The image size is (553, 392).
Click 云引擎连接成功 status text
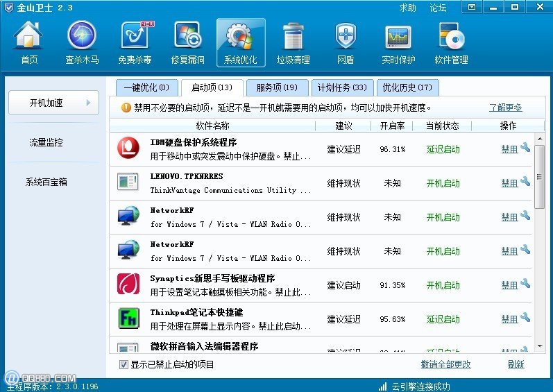[420, 386]
